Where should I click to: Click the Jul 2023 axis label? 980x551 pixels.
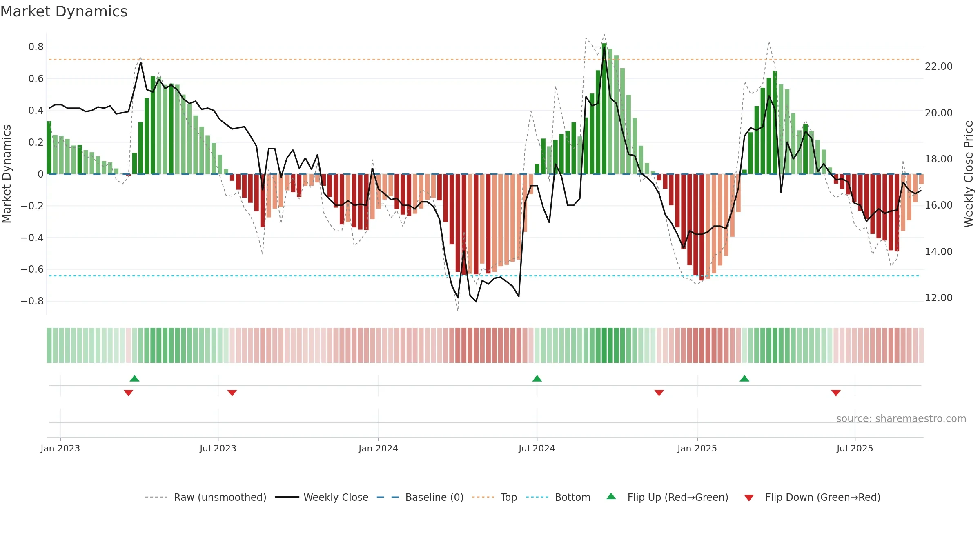pos(218,448)
